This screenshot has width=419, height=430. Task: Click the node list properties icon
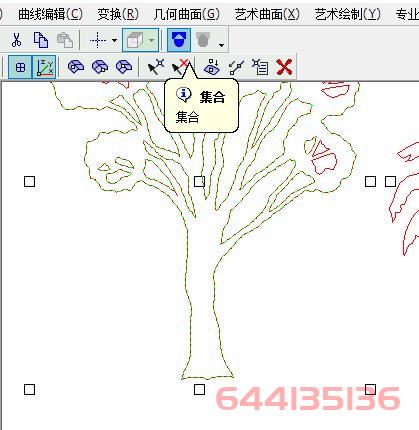click(260, 67)
